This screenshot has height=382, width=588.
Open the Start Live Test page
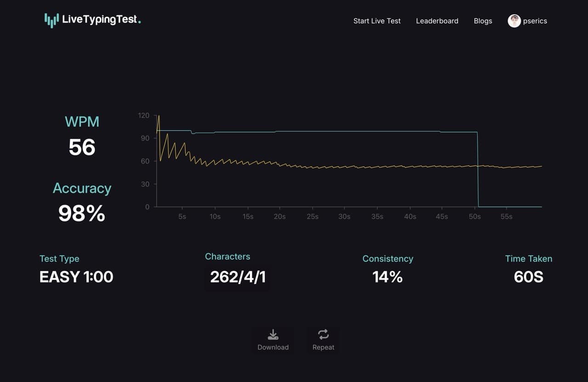(x=377, y=21)
